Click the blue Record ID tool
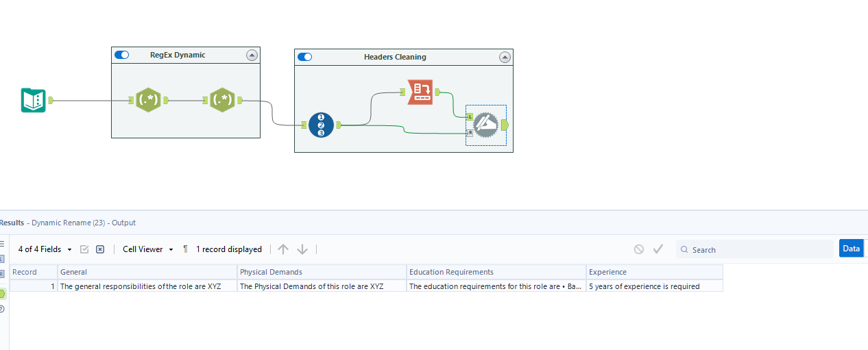868x350 pixels. [x=321, y=125]
